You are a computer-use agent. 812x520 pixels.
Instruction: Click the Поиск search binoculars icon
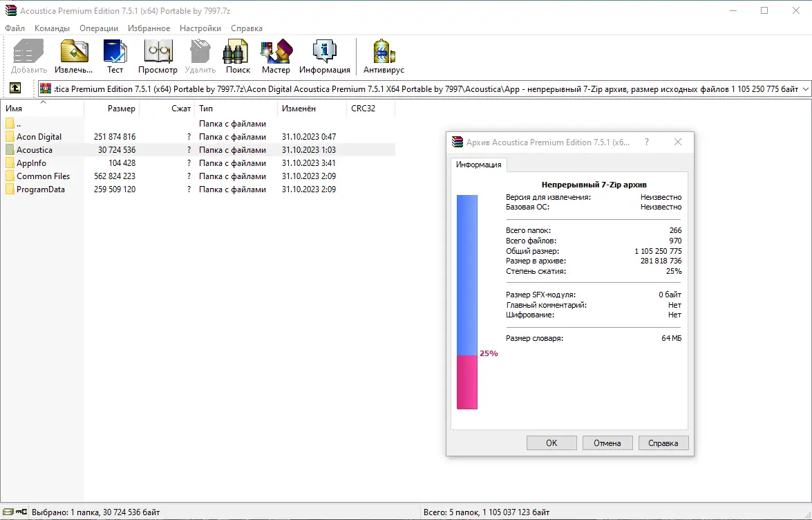pyautogui.click(x=236, y=52)
